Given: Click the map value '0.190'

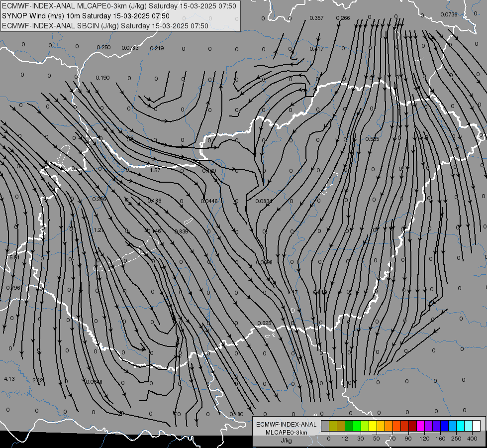Looking at the screenshot, I should coord(102,78).
